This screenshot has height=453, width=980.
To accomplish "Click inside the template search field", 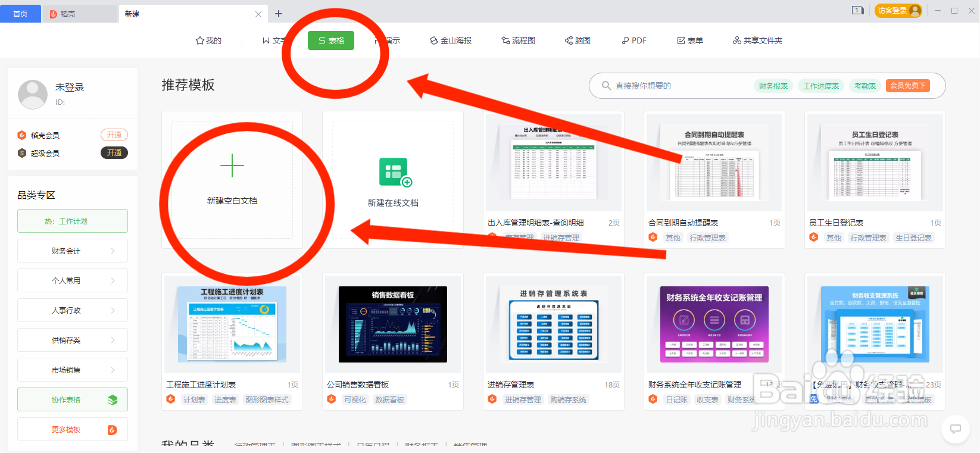I will pyautogui.click(x=679, y=86).
